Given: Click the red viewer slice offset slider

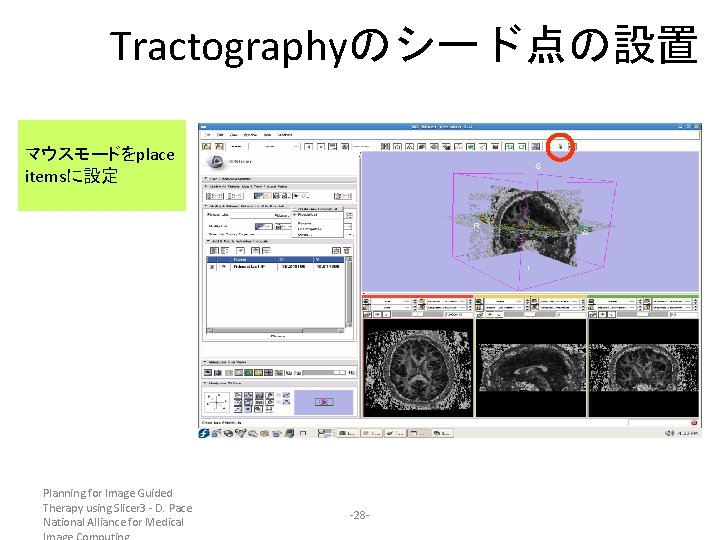Looking at the screenshot, I should pos(416,315).
